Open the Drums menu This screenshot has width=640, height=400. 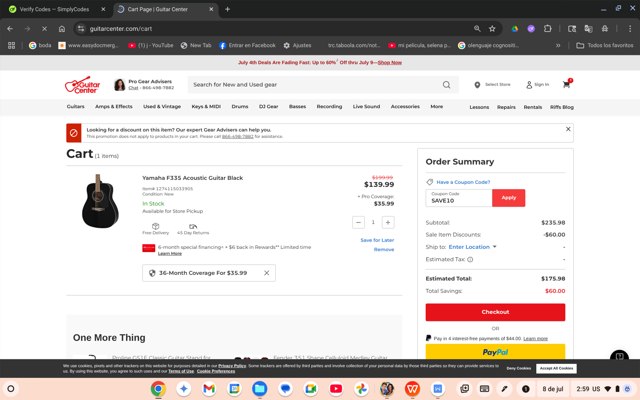click(x=240, y=107)
